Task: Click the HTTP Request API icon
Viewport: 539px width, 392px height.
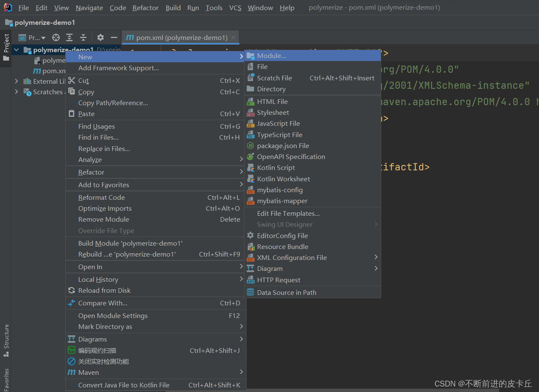Action: click(250, 280)
